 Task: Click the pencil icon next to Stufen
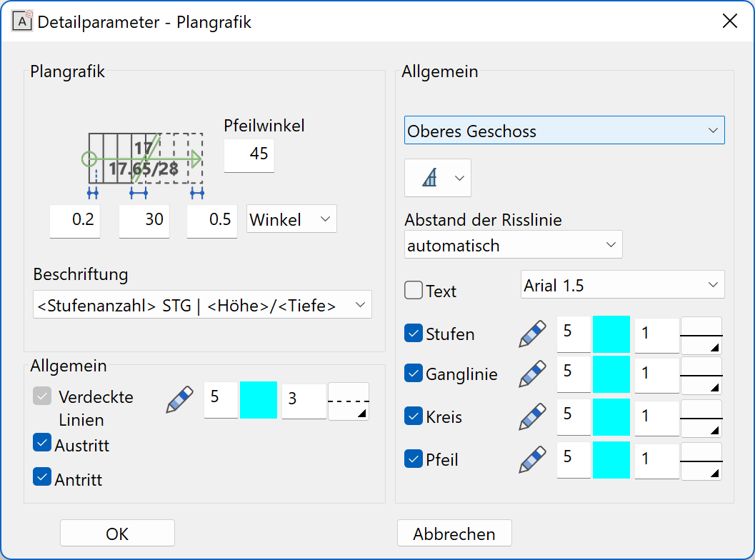pos(532,334)
